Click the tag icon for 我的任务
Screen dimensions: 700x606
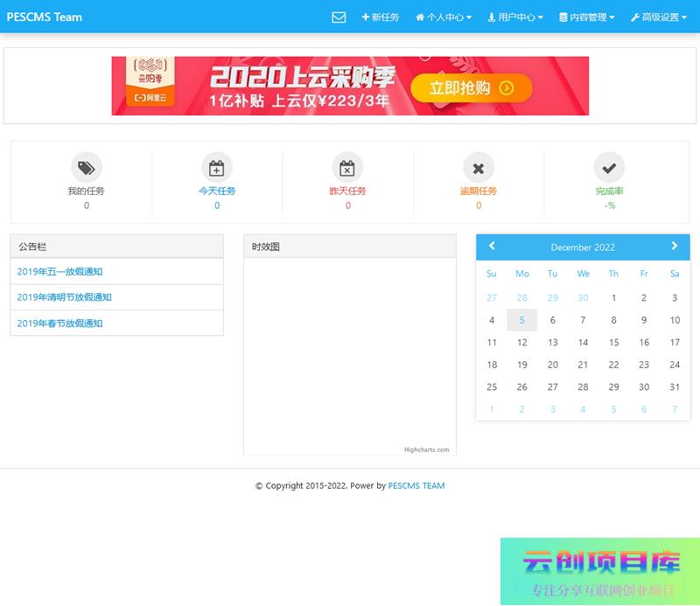(x=86, y=168)
